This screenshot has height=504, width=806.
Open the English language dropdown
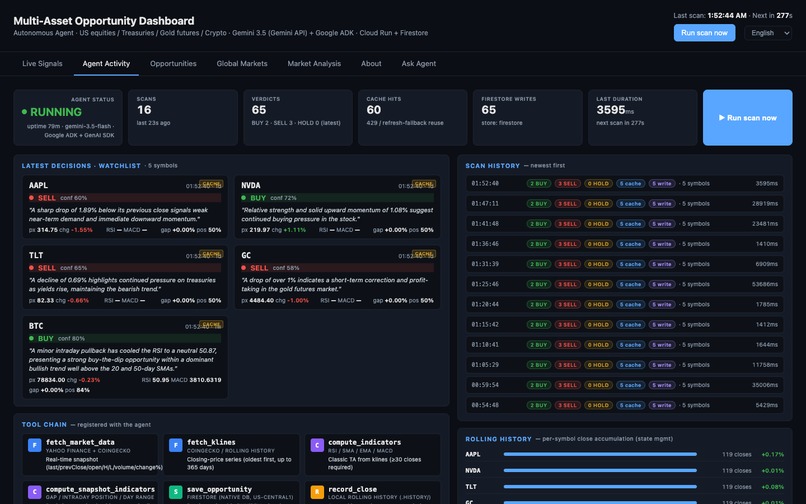[768, 33]
